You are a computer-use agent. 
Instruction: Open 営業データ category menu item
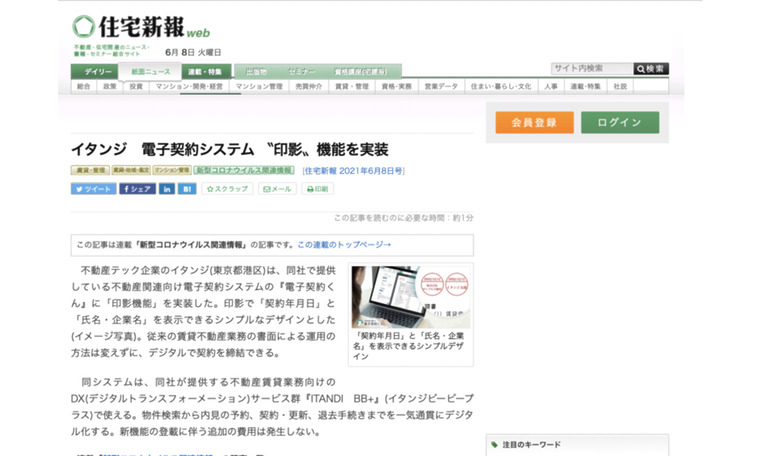440,87
